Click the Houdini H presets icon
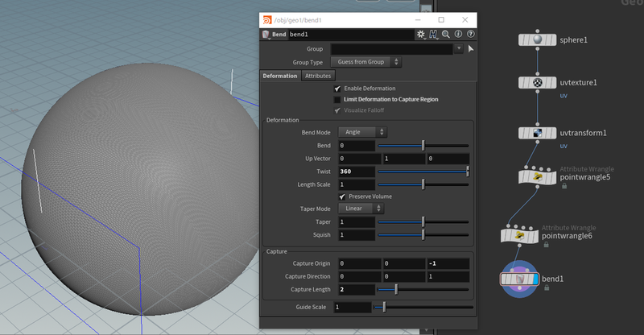This screenshot has width=644, height=335. point(433,35)
